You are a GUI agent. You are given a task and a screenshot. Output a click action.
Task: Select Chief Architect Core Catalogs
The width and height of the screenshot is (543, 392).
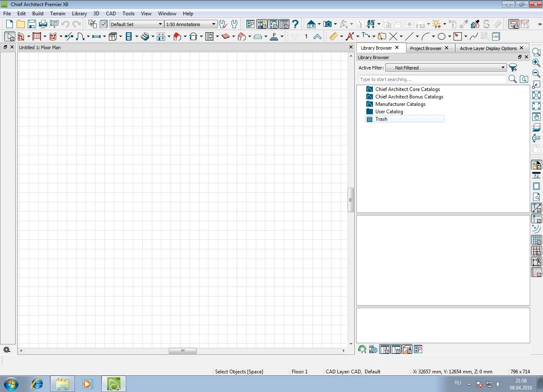click(407, 89)
